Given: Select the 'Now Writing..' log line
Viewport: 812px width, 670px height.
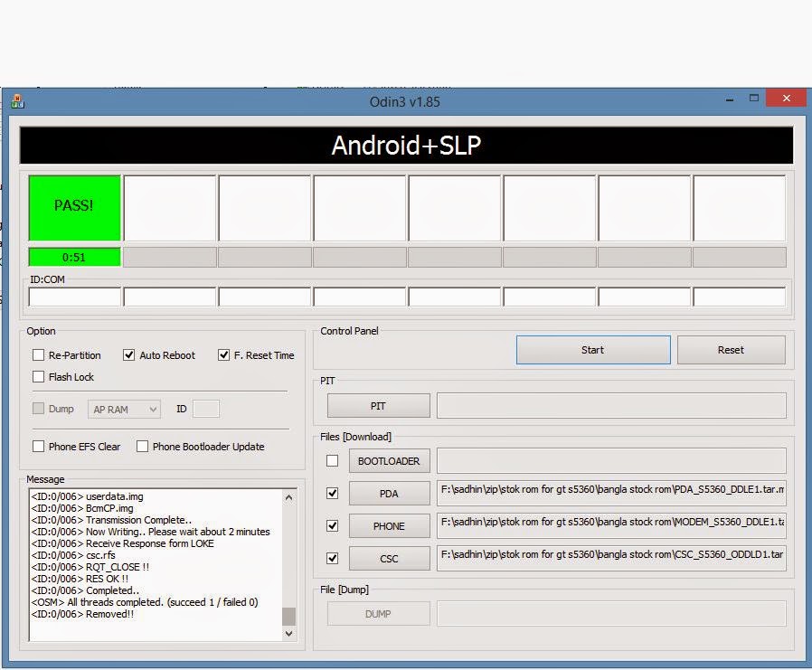Looking at the screenshot, I should click(151, 532).
